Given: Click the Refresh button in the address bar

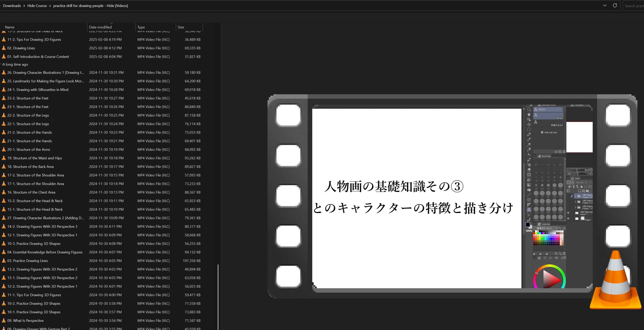Looking at the screenshot, I should coord(615,6).
